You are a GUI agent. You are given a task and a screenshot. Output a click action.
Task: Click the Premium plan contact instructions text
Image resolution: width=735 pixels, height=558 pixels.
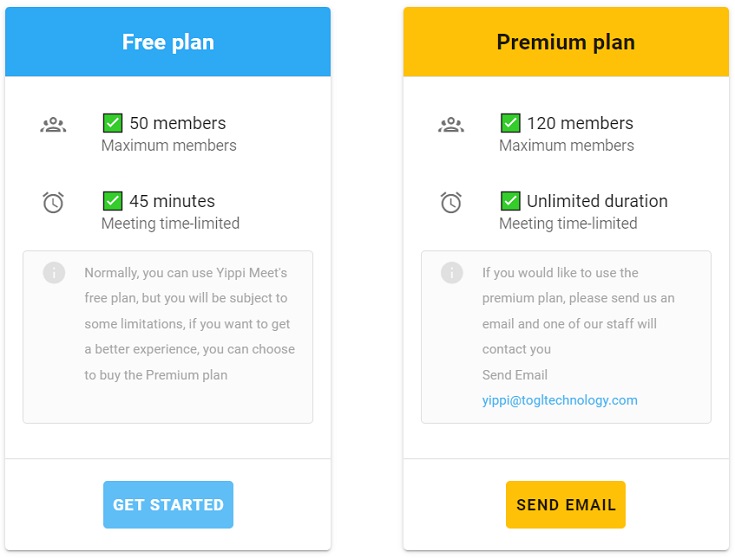click(578, 311)
